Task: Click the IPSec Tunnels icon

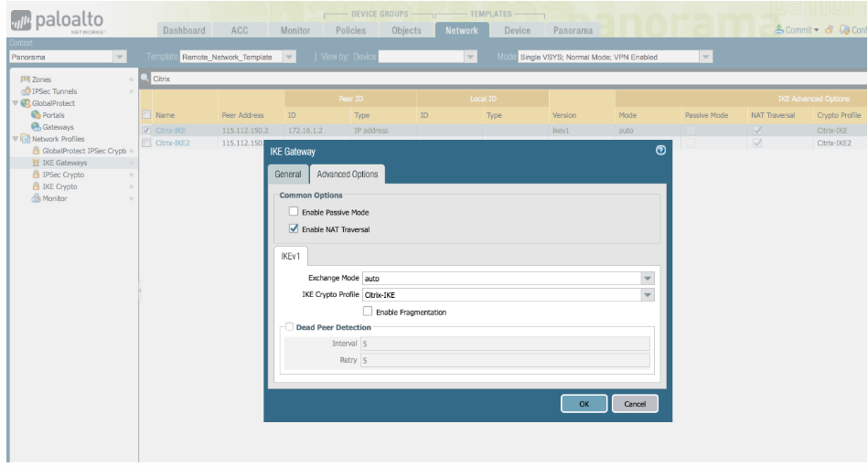Action: pyautogui.click(x=26, y=91)
